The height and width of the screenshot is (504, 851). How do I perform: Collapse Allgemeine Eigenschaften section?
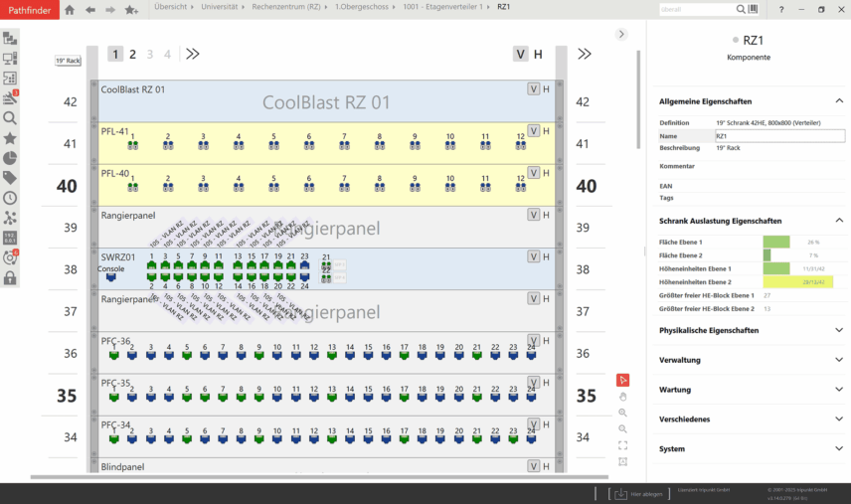838,101
